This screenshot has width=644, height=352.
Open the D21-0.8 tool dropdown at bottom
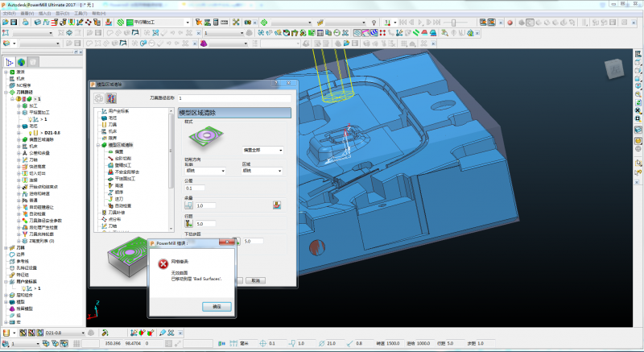83,333
